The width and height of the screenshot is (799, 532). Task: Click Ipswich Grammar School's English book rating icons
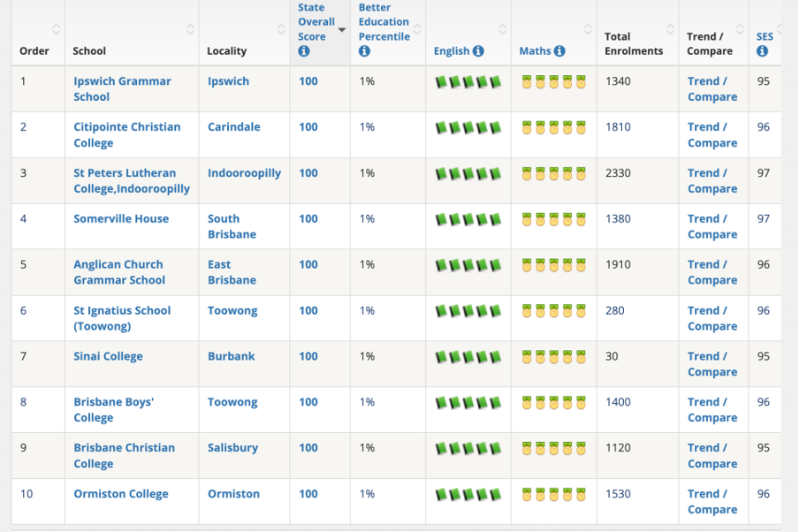point(468,82)
